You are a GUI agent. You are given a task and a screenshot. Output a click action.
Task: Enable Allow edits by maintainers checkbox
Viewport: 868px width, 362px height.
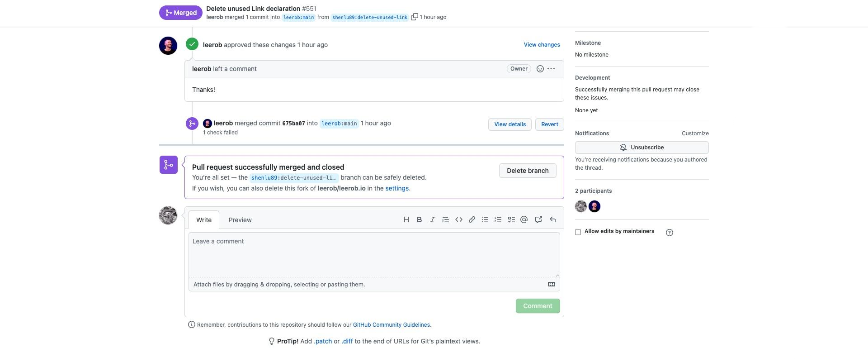tap(578, 232)
